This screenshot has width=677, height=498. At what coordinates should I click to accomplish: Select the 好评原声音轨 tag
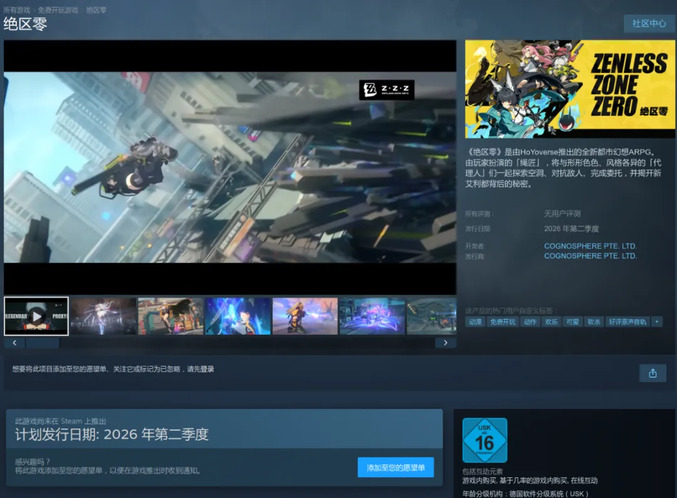tap(628, 322)
